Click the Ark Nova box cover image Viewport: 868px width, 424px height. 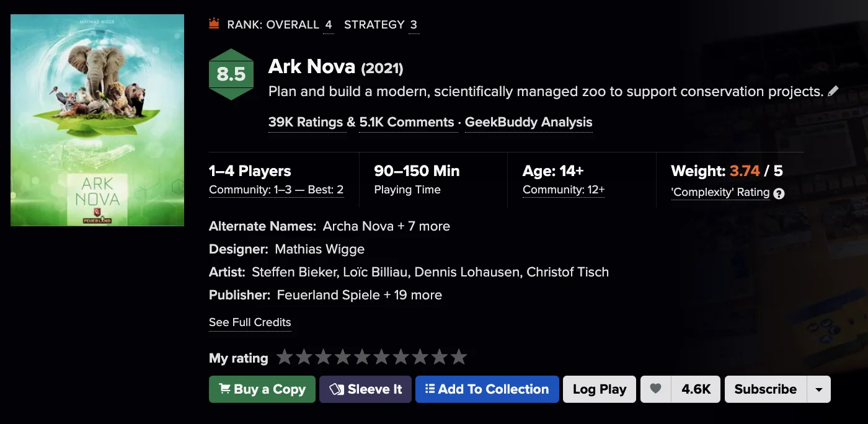(97, 120)
